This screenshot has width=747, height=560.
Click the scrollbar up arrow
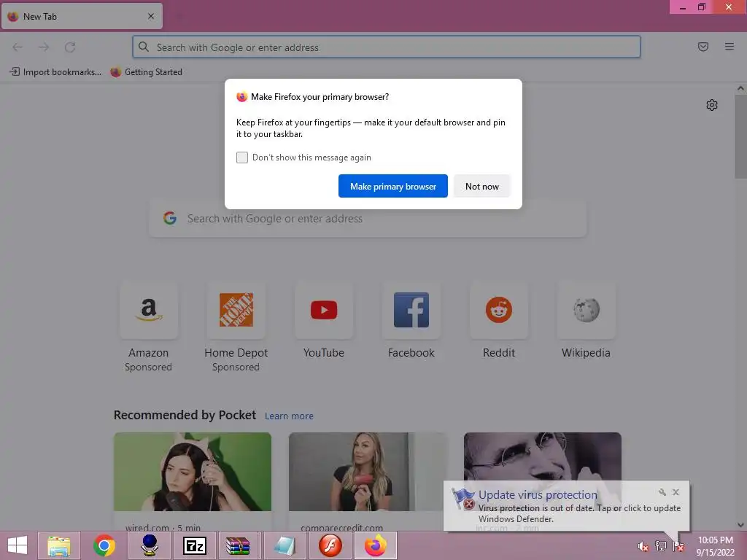click(740, 88)
